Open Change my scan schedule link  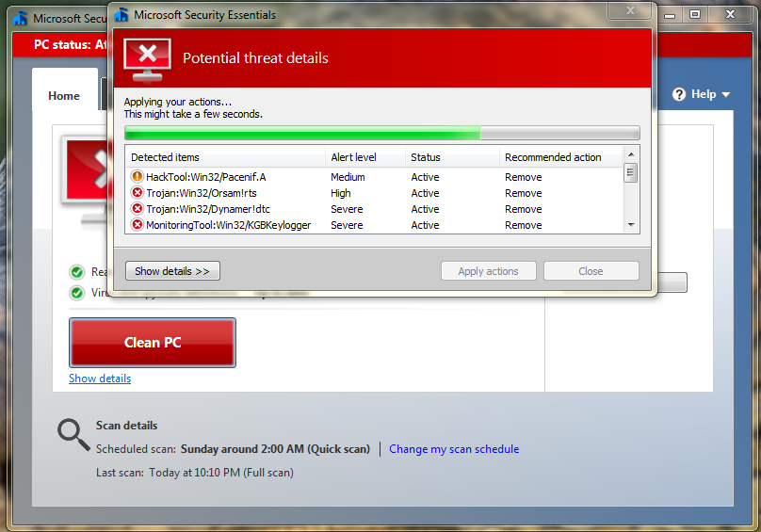pos(454,449)
